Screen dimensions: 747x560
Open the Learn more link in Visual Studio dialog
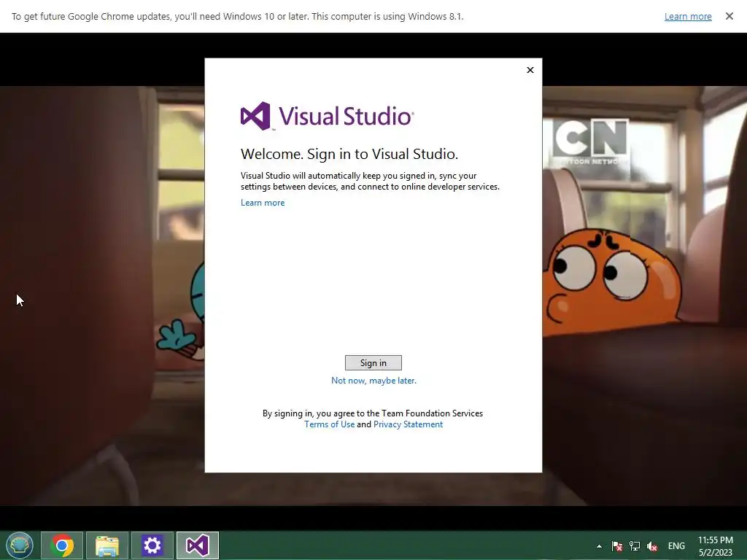click(x=263, y=203)
